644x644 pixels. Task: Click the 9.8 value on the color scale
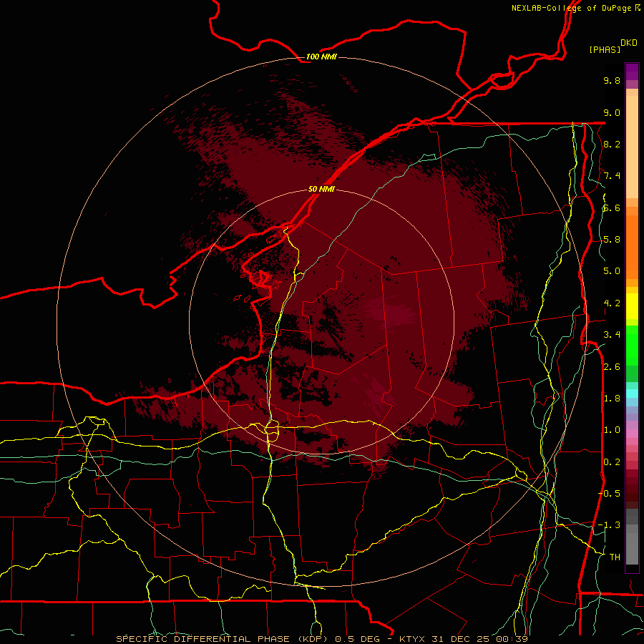[612, 80]
